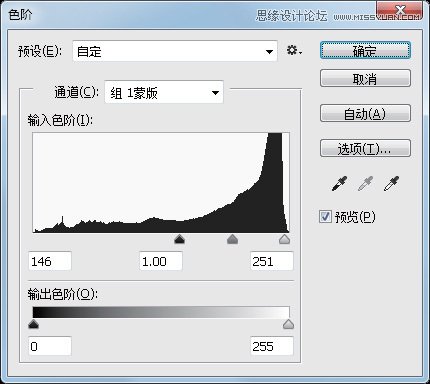Screen dimensions: 430x384
Task: Click the input shadow field showing 146
Action: pos(50,261)
